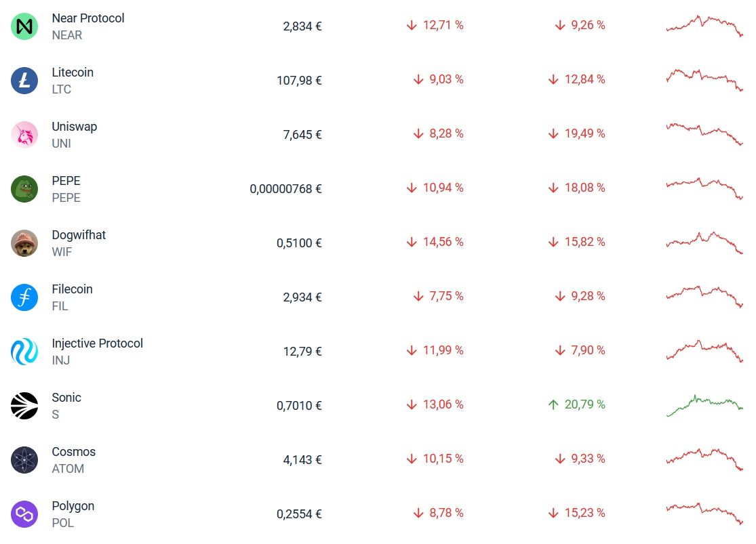Open the Litecoin name link
The image size is (756, 544).
pyautogui.click(x=73, y=72)
